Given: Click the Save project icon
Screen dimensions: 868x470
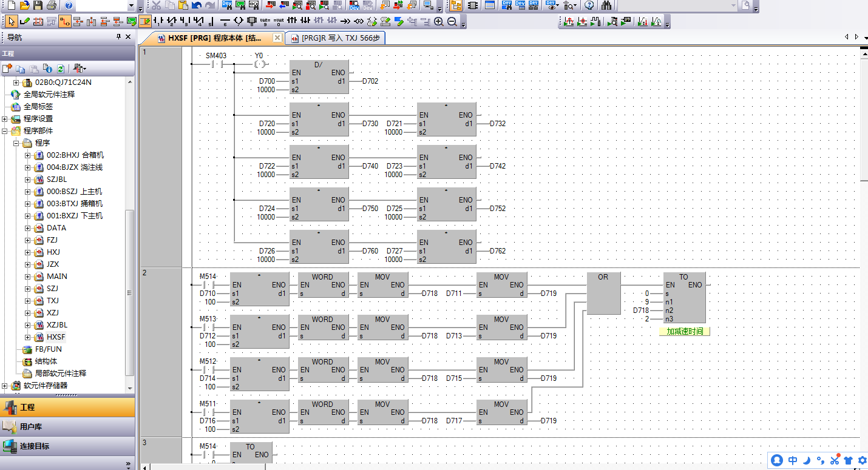Looking at the screenshot, I should pyautogui.click(x=38, y=5).
